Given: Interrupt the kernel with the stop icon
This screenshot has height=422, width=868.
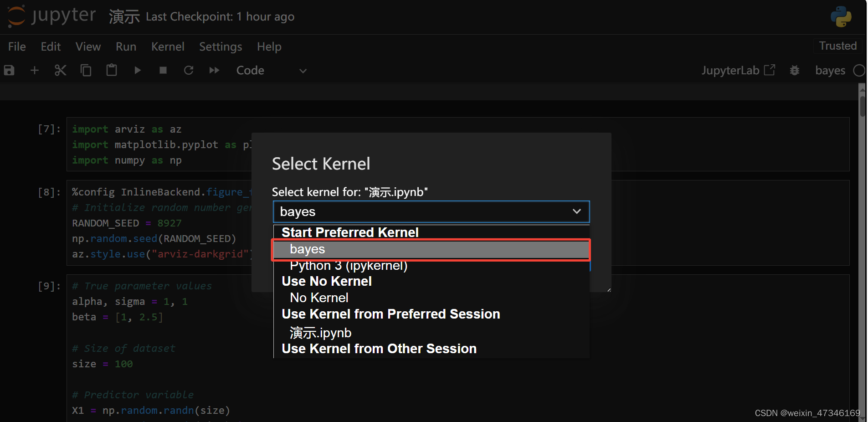Looking at the screenshot, I should tap(163, 70).
